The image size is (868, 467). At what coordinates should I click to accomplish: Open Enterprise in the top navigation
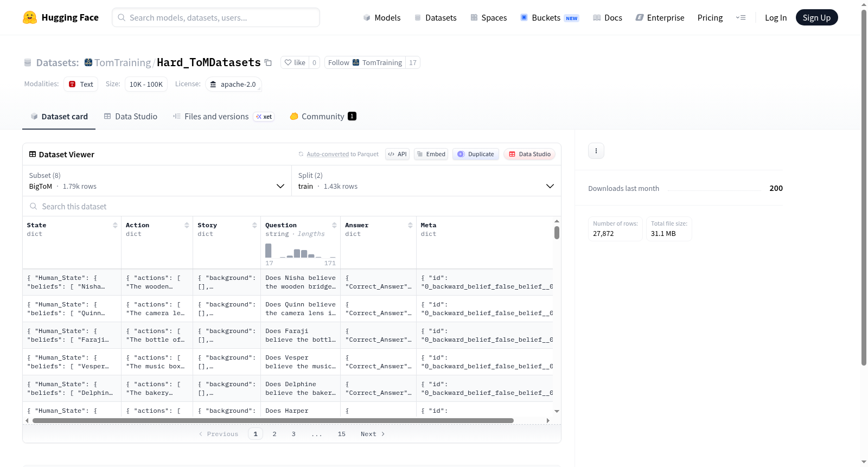[660, 17]
